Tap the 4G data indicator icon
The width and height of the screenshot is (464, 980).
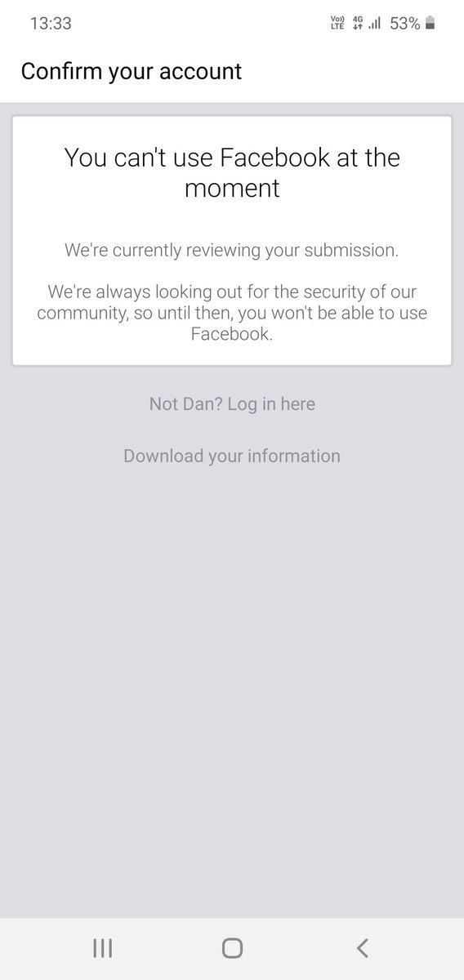(x=357, y=24)
